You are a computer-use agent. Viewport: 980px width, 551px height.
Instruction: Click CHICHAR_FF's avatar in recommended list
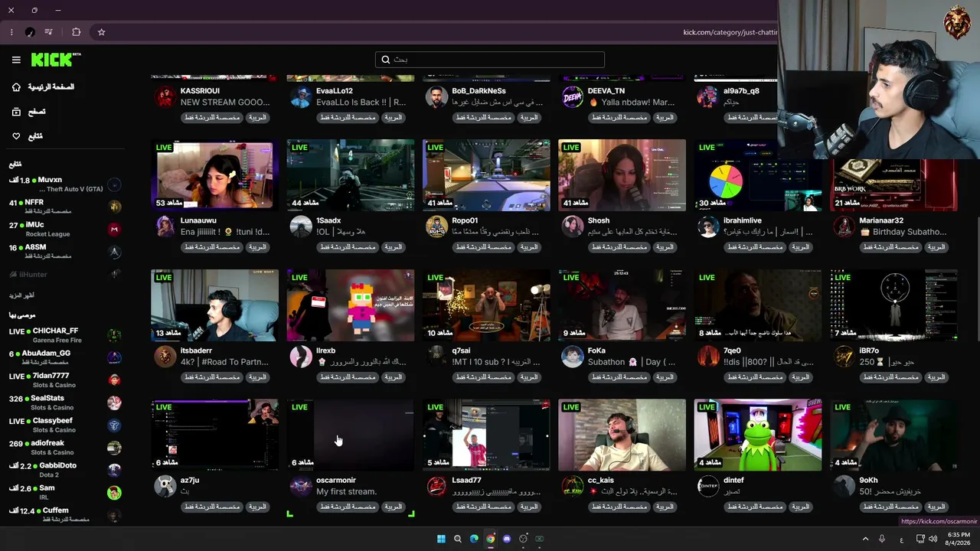click(x=114, y=335)
